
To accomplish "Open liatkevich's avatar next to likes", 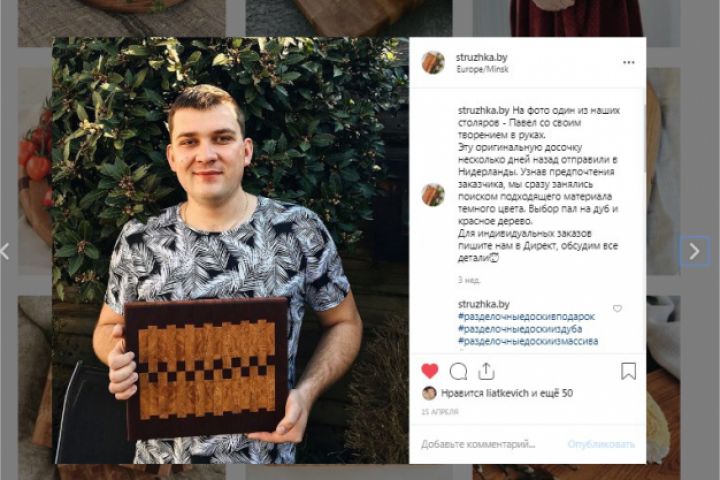I will coord(429,393).
